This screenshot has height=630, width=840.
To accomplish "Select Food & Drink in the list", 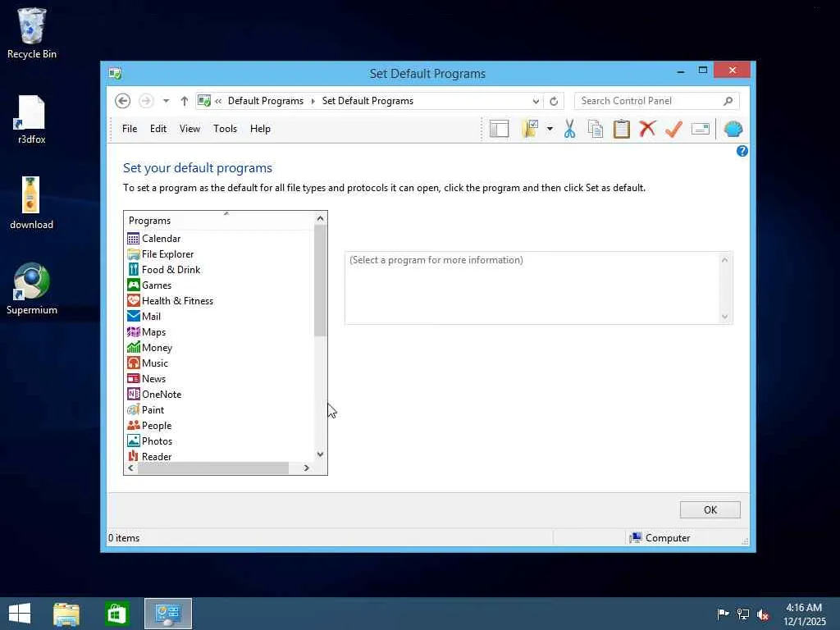I will tap(171, 269).
